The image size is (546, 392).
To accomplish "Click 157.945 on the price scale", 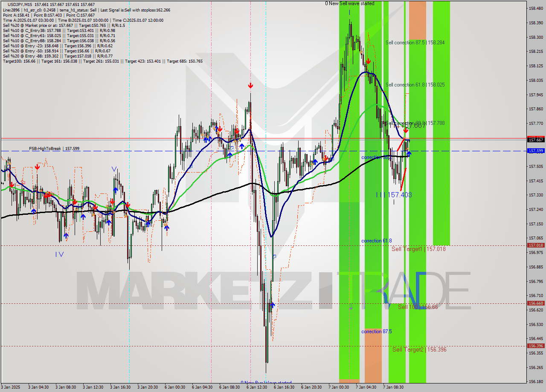I will [x=536, y=95].
